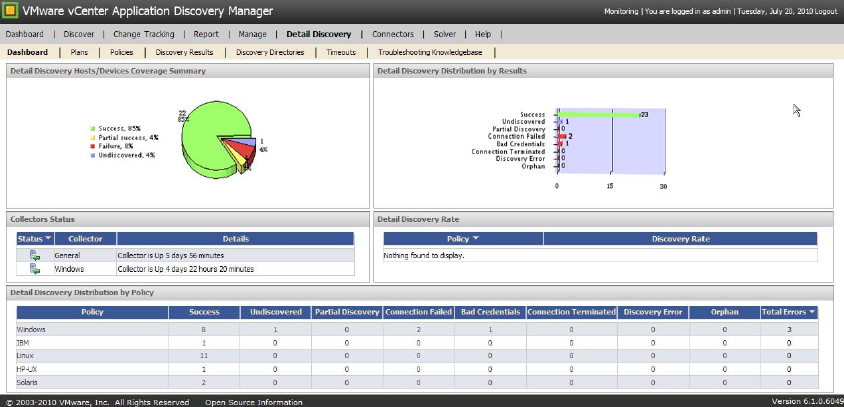Click the version 6.1.0.6049 text
Image resolution: width=844 pixels, height=407 pixels.
(806, 402)
